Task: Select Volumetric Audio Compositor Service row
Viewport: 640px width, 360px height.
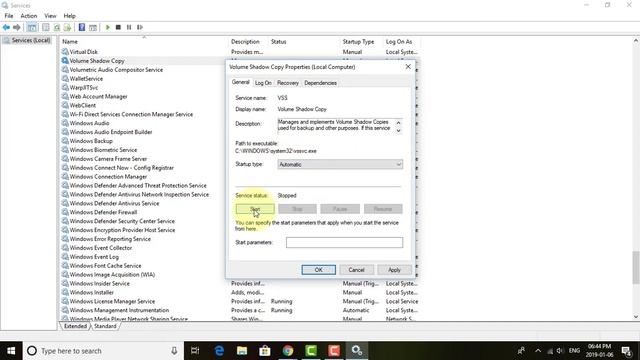Action: (116, 70)
